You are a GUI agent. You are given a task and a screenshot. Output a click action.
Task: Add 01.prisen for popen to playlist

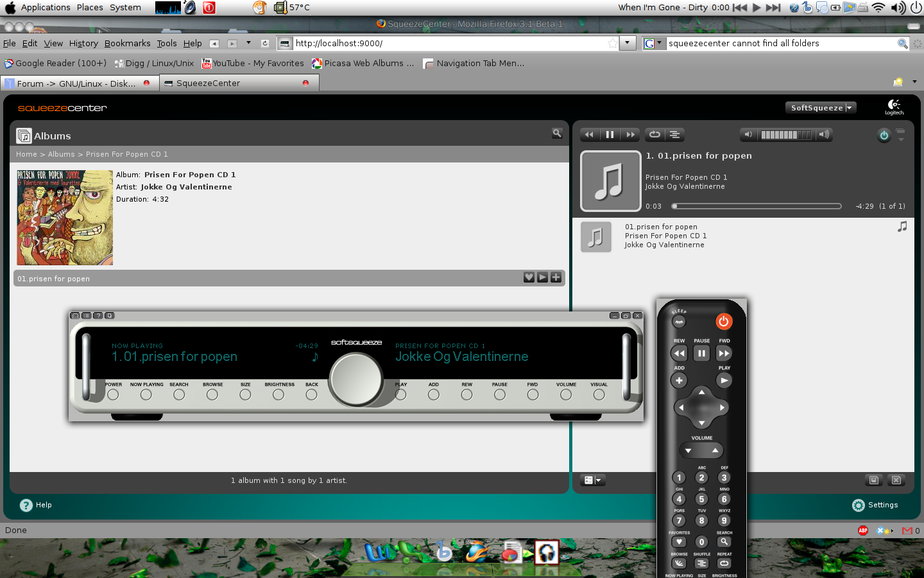click(x=556, y=277)
